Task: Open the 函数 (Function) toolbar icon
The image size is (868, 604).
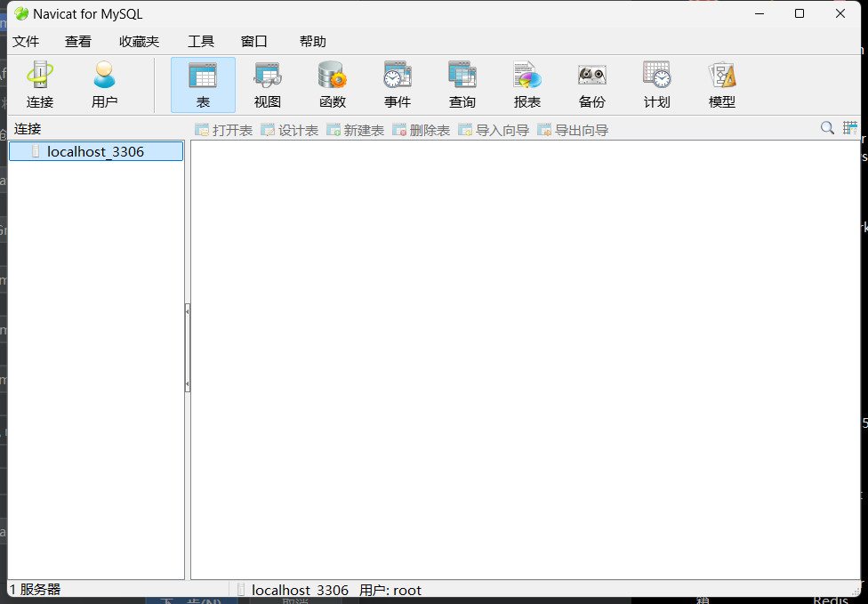Action: point(332,85)
